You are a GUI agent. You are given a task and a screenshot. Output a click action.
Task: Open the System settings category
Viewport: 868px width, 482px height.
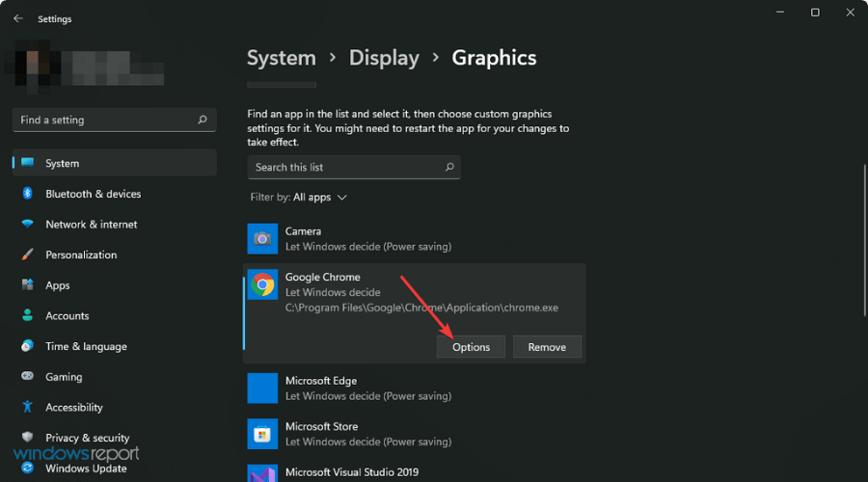point(115,163)
